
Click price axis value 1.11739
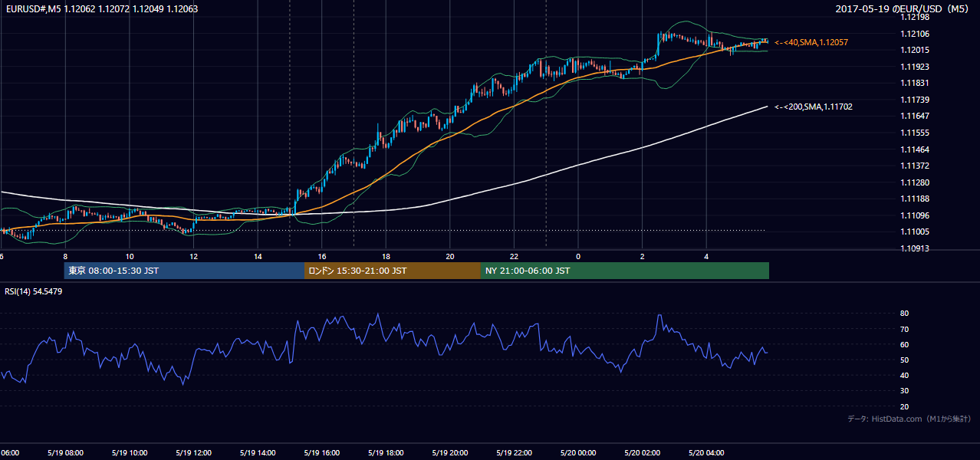point(914,100)
